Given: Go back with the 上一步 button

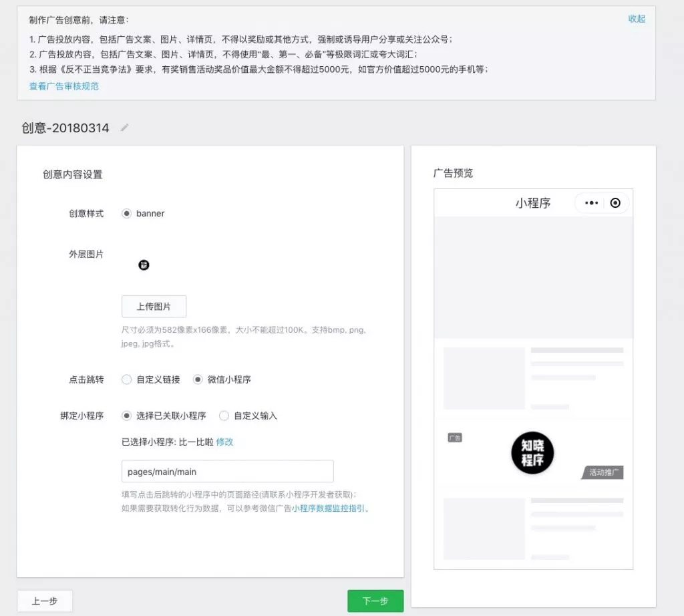Looking at the screenshot, I should [44, 601].
